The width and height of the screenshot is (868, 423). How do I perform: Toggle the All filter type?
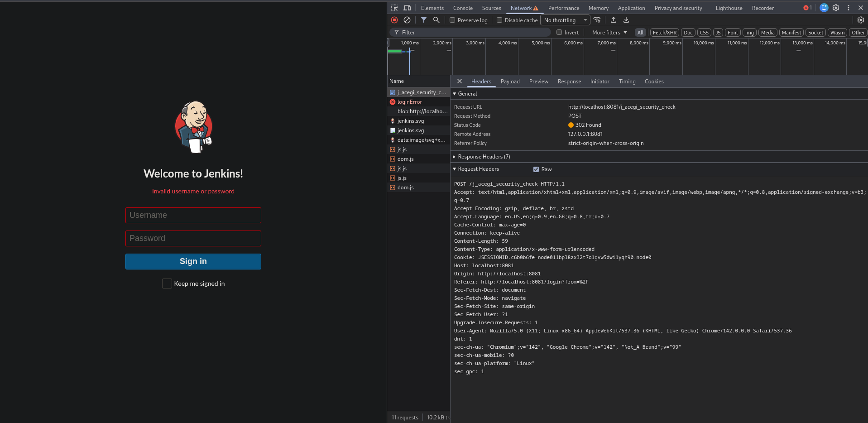pos(640,33)
